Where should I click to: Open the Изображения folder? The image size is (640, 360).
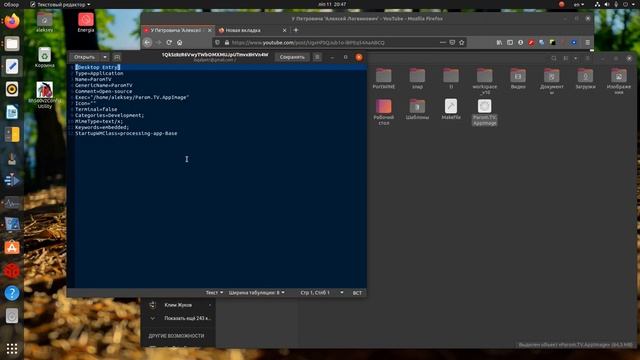[619, 81]
